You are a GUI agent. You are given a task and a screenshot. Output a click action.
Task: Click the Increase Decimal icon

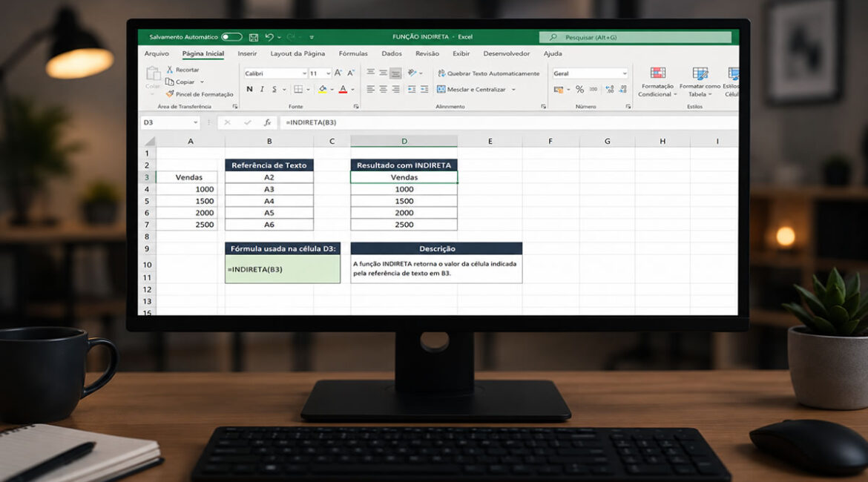(x=610, y=89)
